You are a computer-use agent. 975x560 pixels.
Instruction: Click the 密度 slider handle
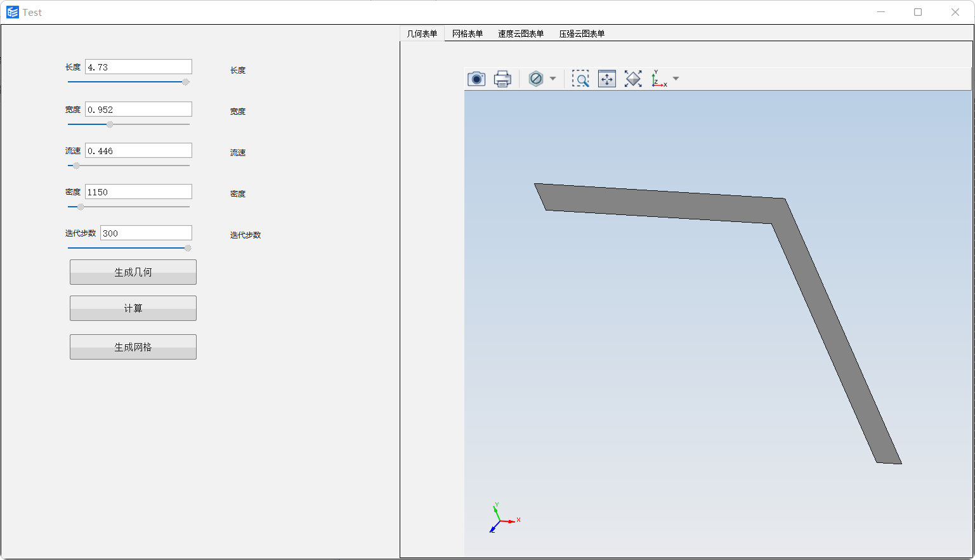click(x=81, y=207)
